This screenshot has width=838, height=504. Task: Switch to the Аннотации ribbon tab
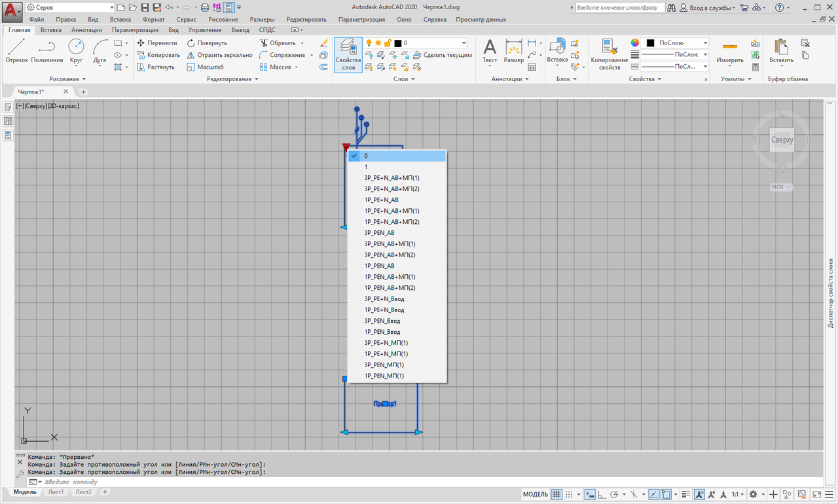tap(86, 30)
